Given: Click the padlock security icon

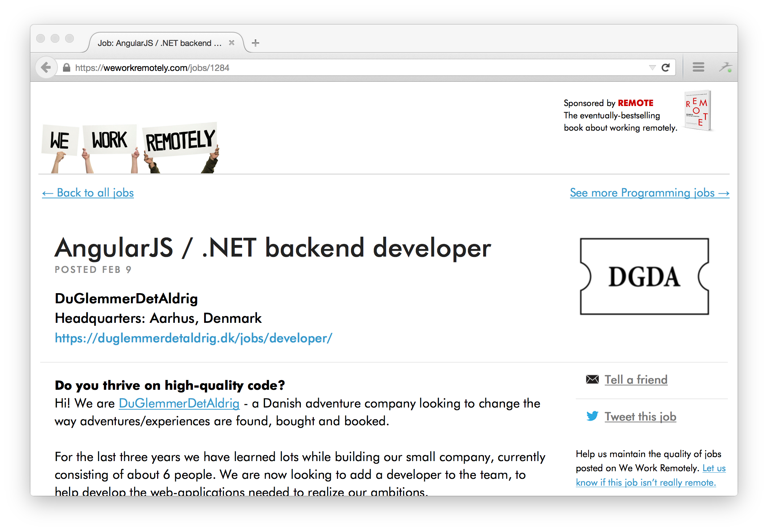Looking at the screenshot, I should pos(66,68).
